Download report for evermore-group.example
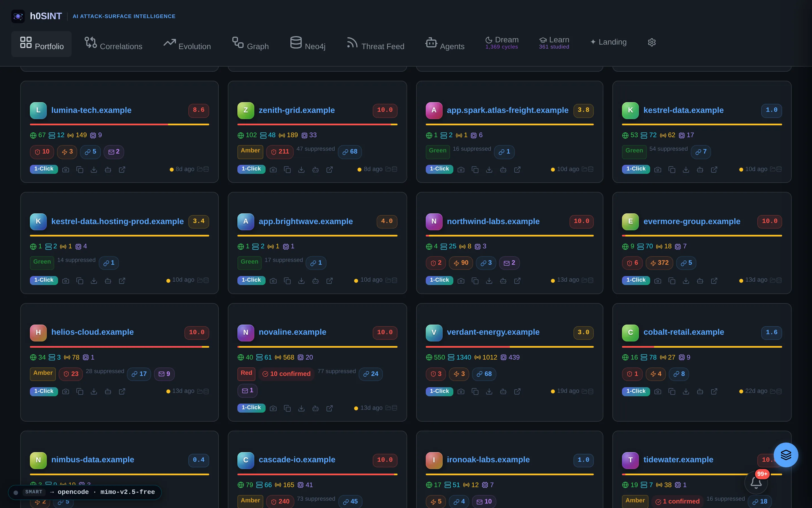This screenshot has height=508, width=812. (686, 281)
